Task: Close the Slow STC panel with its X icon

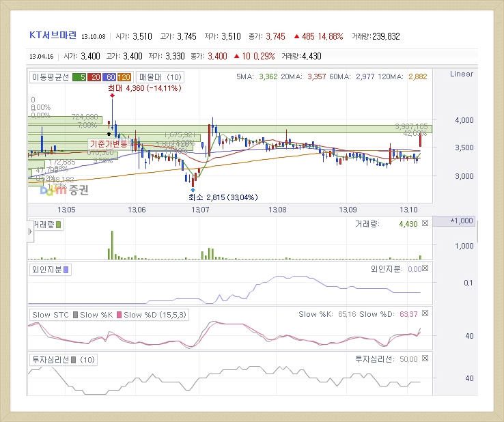Action: click(x=425, y=313)
